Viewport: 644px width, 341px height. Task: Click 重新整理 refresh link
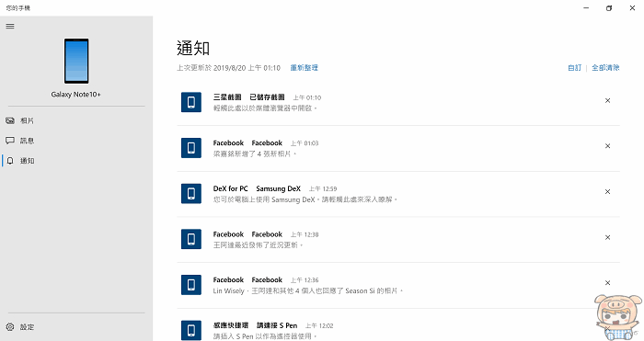[305, 68]
